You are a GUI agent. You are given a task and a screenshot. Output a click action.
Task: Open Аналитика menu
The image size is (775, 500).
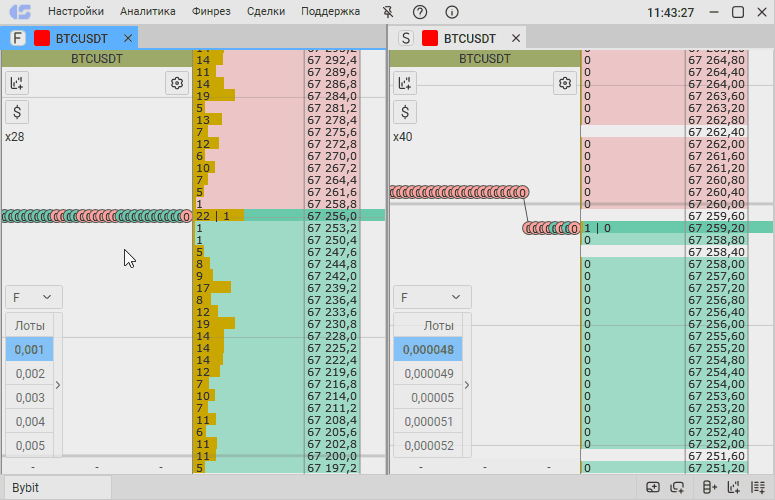click(148, 11)
